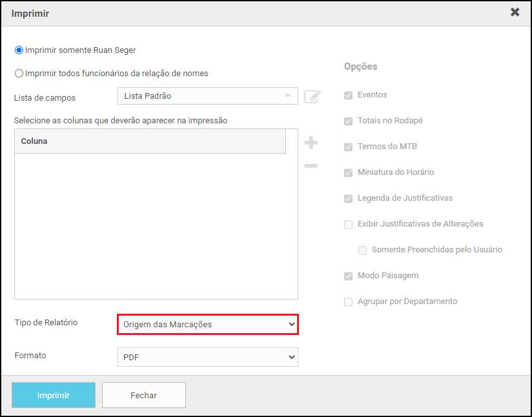Open the Lista Padrão dropdown
The image size is (532, 417).
(207, 96)
